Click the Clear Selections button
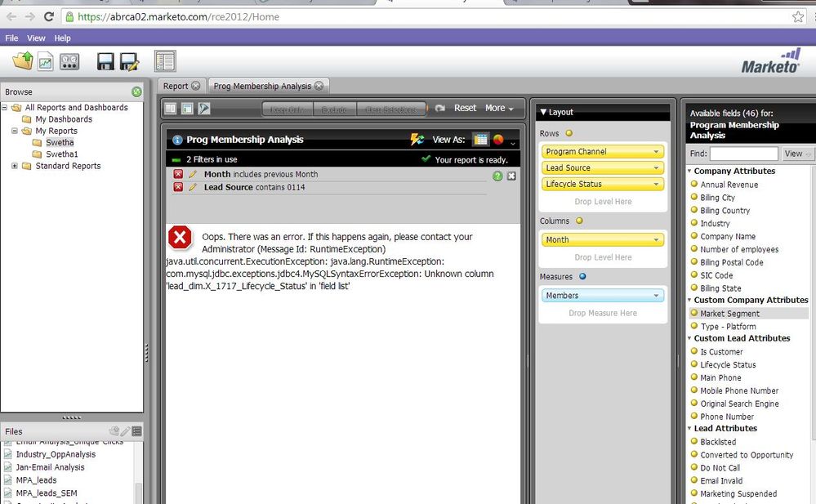The height and width of the screenshot is (504, 816). [x=390, y=109]
